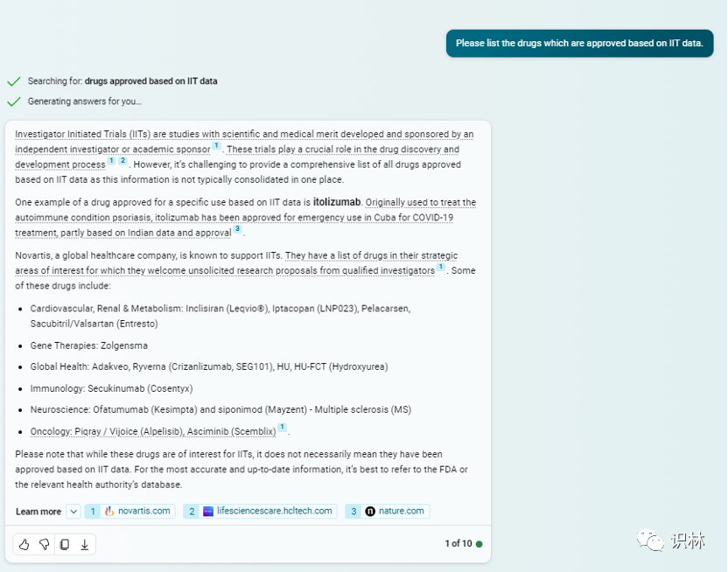This screenshot has width=728, height=572.
Task: Open citation 1 after 'qualified investigators'
Action: (441, 267)
